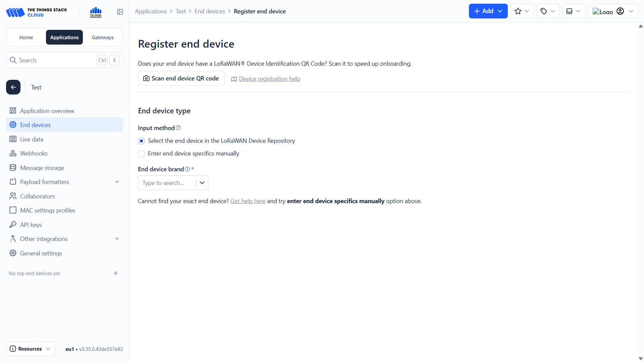
Task: Open Device registration help link
Action: click(269, 79)
